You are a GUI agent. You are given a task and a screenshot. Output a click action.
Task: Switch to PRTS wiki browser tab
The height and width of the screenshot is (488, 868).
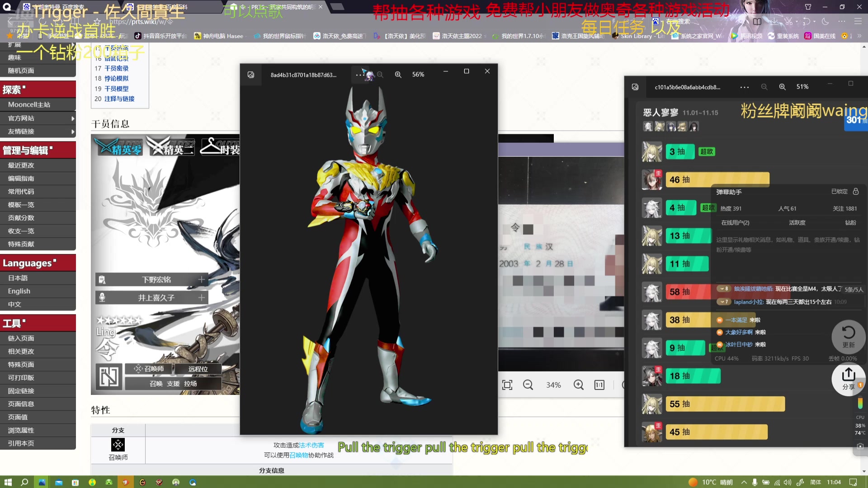coord(276,7)
